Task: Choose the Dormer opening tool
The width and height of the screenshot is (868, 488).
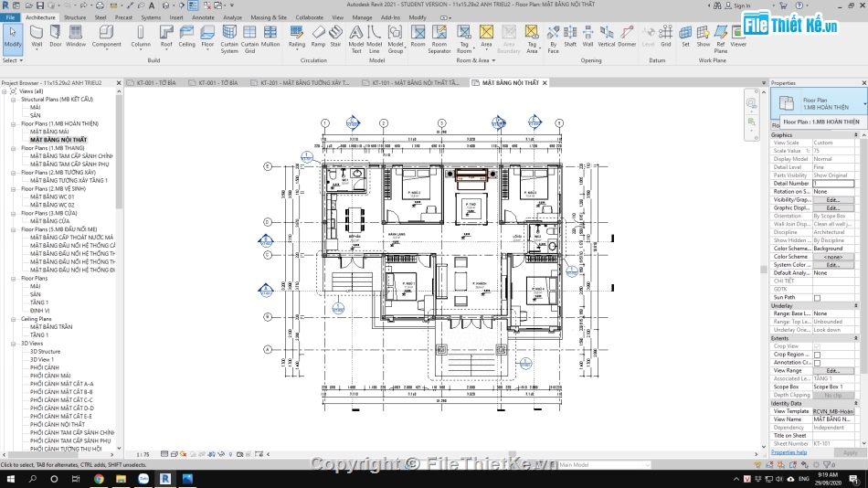Action: (x=627, y=37)
